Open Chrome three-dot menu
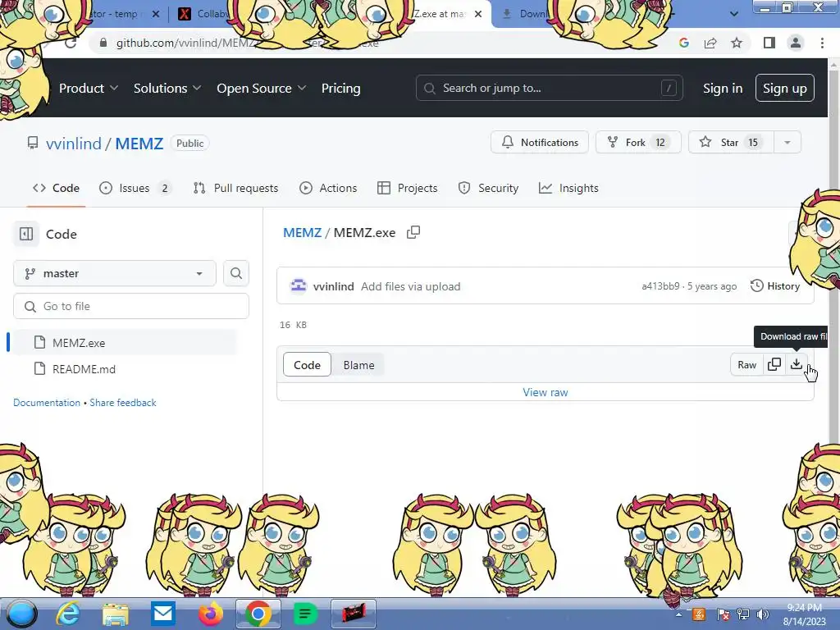 coord(822,43)
